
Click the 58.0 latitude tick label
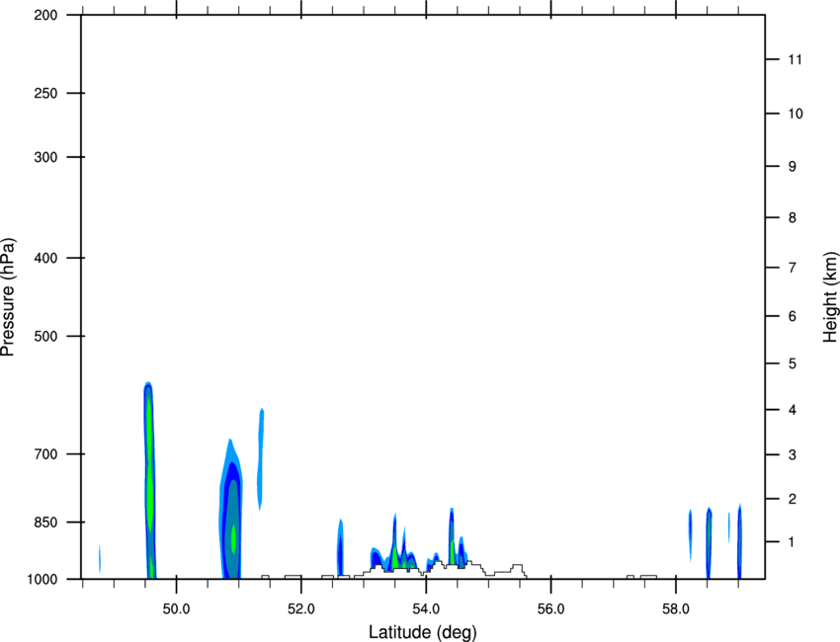coord(676,609)
